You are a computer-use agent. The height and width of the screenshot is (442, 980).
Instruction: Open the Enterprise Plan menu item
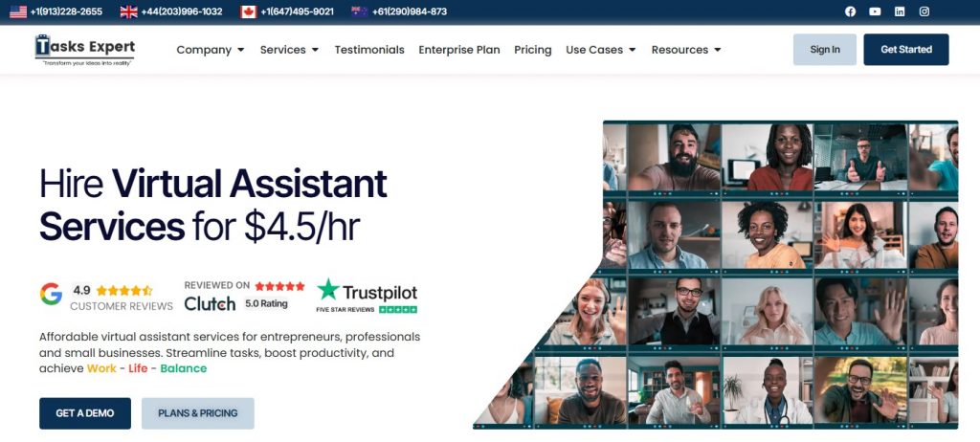point(459,50)
